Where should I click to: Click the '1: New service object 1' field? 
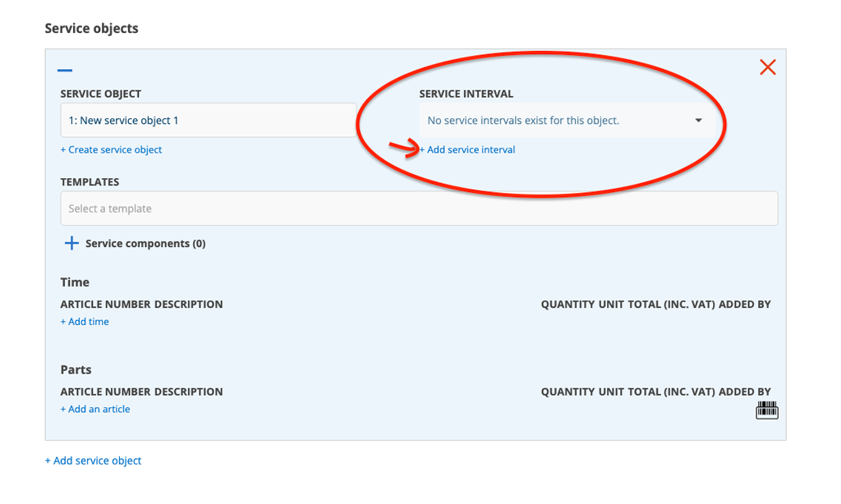click(x=208, y=121)
